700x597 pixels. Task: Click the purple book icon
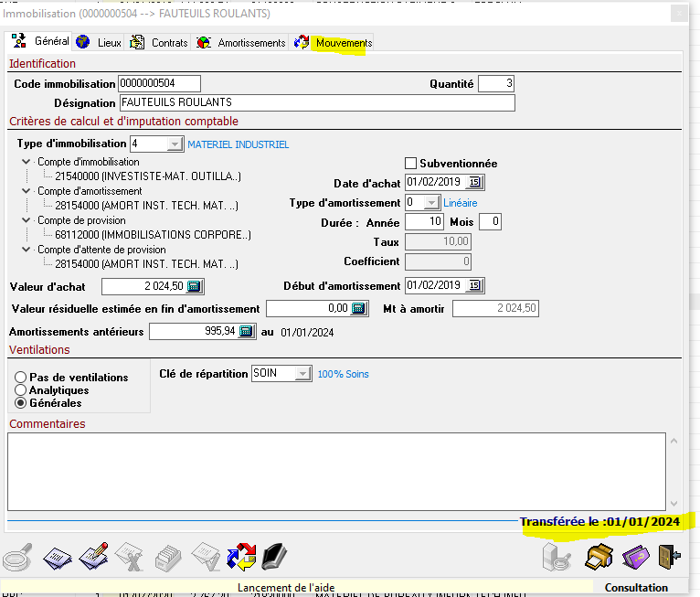pos(635,556)
